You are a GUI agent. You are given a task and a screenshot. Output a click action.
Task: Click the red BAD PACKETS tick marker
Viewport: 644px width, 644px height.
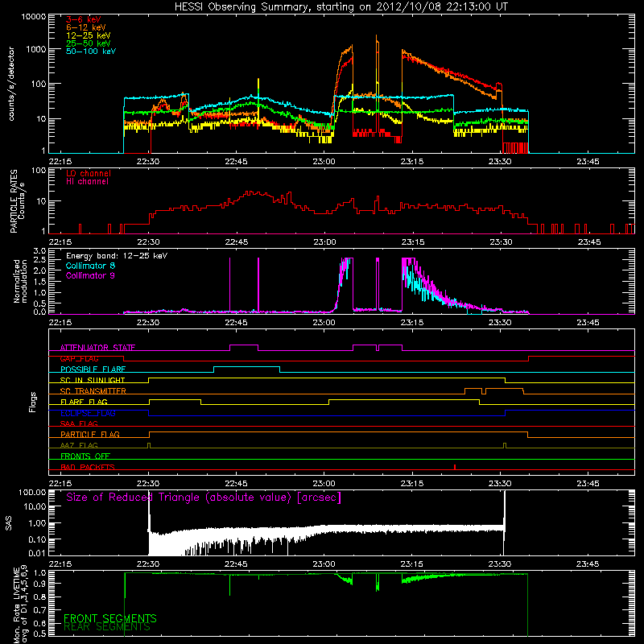[x=455, y=467]
